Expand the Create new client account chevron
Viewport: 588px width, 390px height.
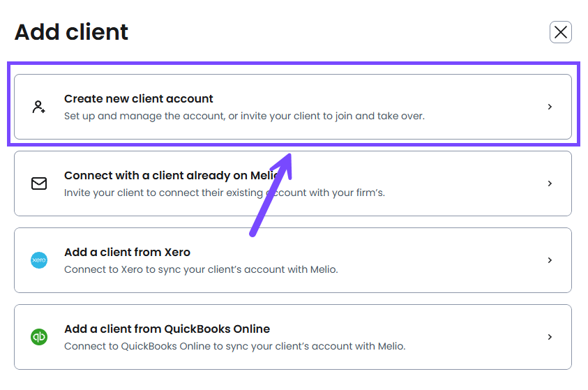550,107
